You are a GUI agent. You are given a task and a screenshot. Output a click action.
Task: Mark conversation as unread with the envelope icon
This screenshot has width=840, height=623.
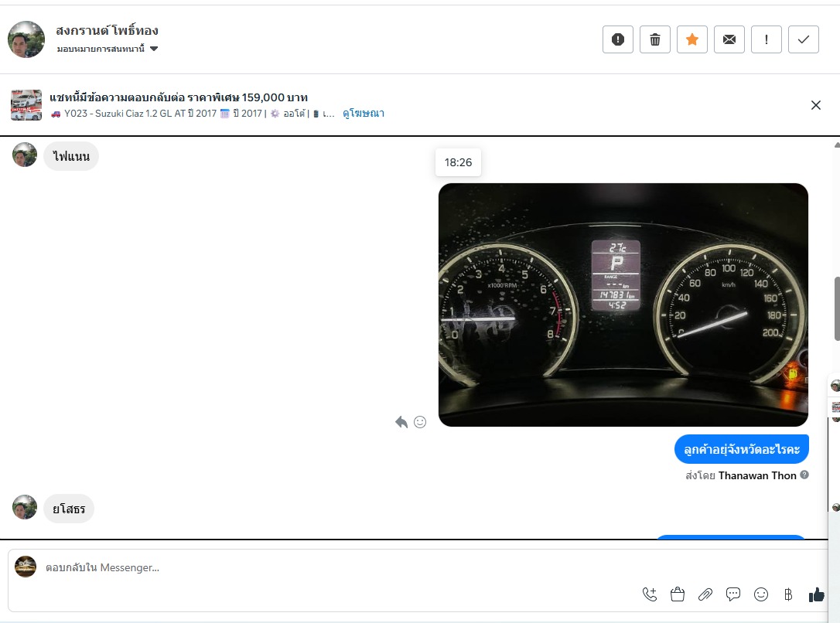click(x=729, y=39)
